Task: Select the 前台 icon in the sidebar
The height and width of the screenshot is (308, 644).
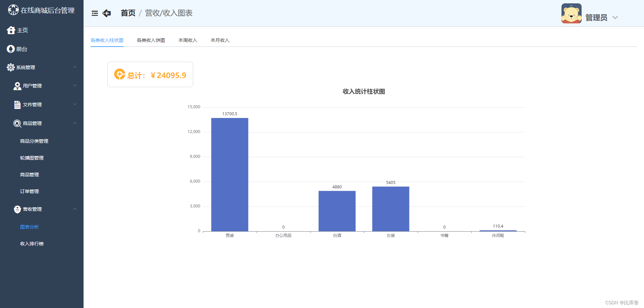Action: click(10, 49)
